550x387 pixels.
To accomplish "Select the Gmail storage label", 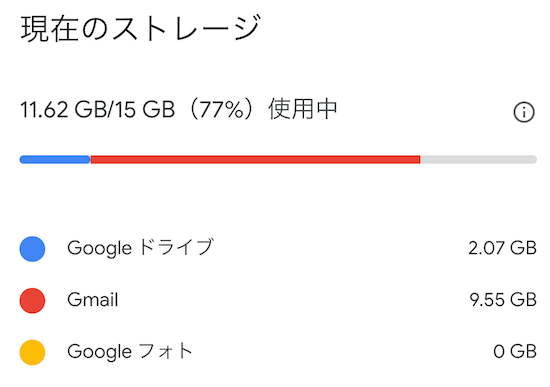I will pos(93,300).
